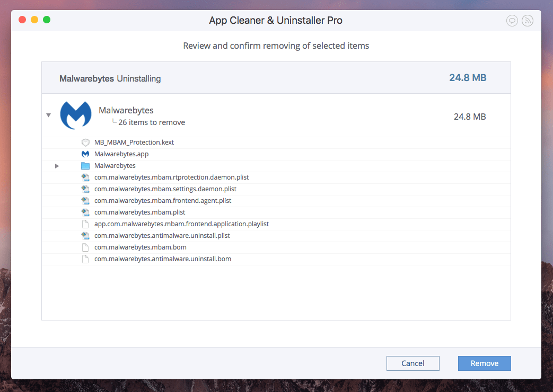Image resolution: width=553 pixels, height=392 pixels.
Task: Select Malwarebytes.app file name
Action: point(121,154)
